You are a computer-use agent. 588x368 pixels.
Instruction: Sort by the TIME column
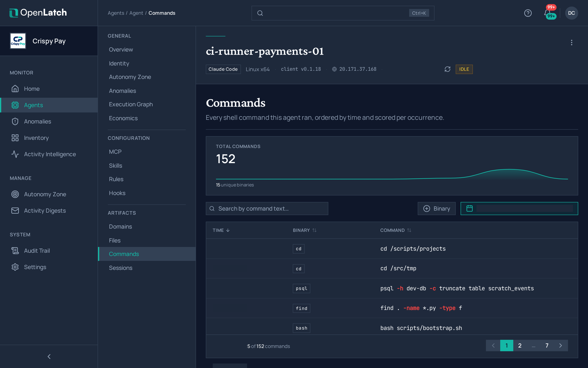click(221, 230)
